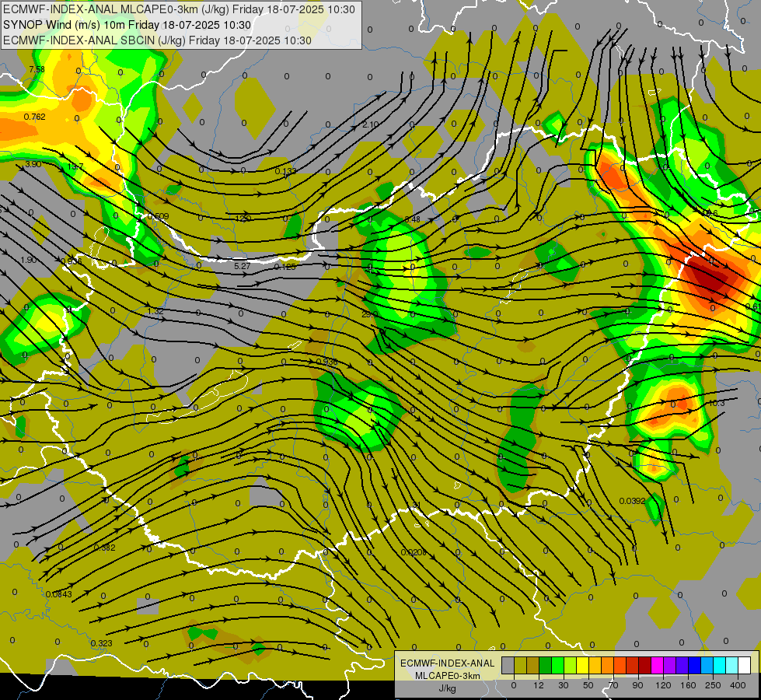Click legend tick label '50'
This screenshot has height=700, width=761.
click(x=588, y=685)
